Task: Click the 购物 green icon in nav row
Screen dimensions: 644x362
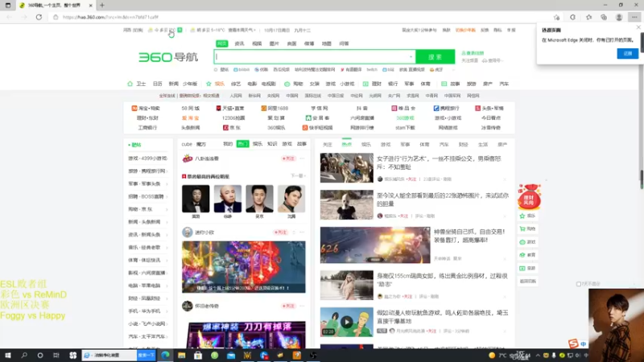Action: point(287,84)
